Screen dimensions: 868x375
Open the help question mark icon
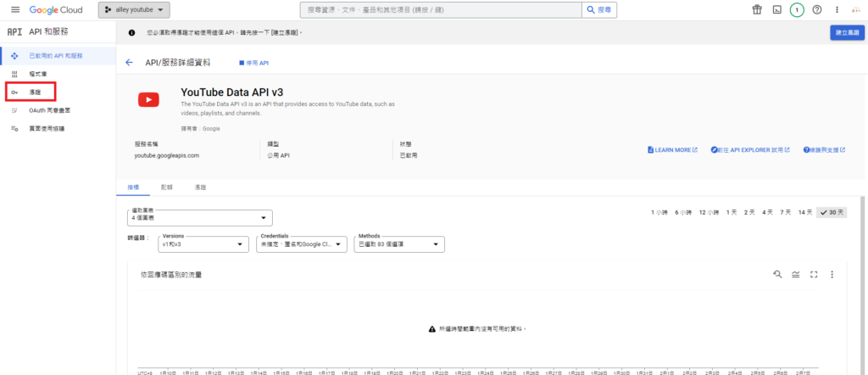[x=817, y=10]
